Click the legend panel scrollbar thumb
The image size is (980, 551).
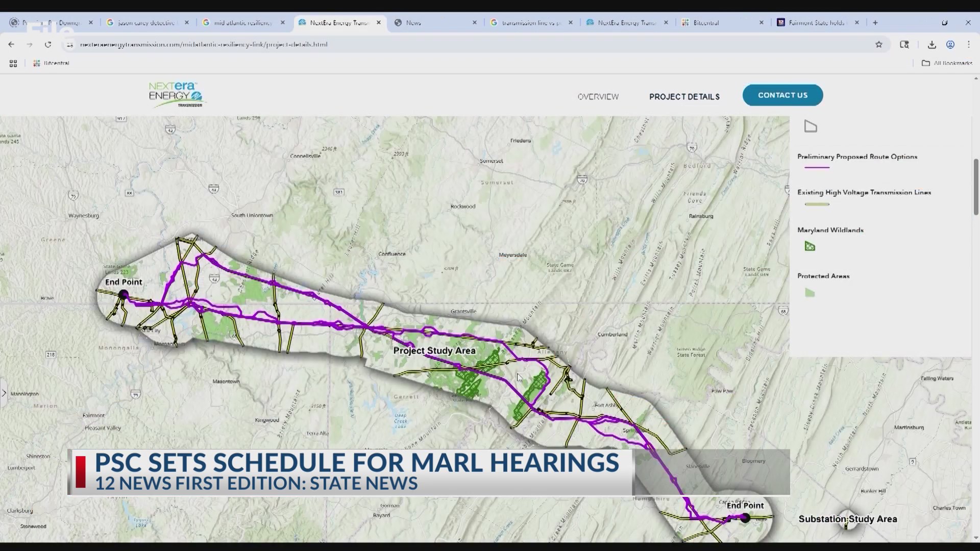(x=976, y=187)
